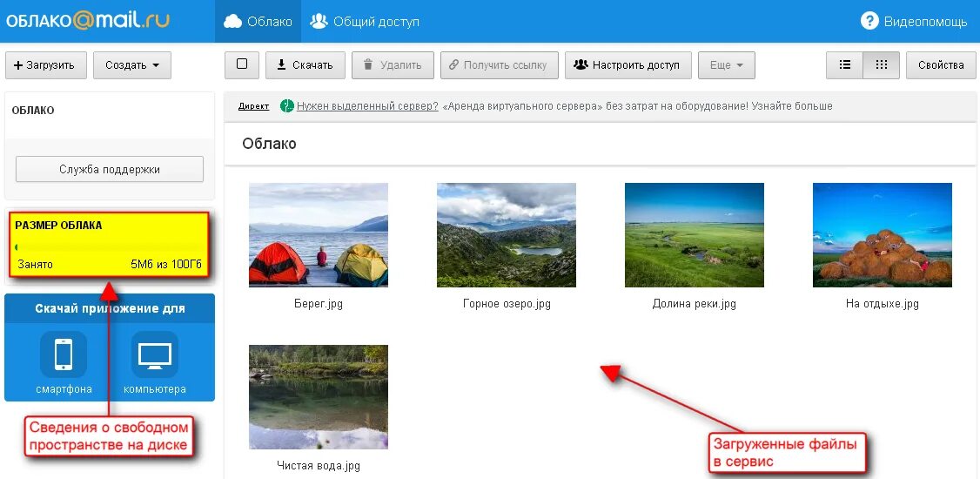The image size is (980, 479).
Task: Select the Чистая вода.jpg thumbnail
Action: (319, 397)
